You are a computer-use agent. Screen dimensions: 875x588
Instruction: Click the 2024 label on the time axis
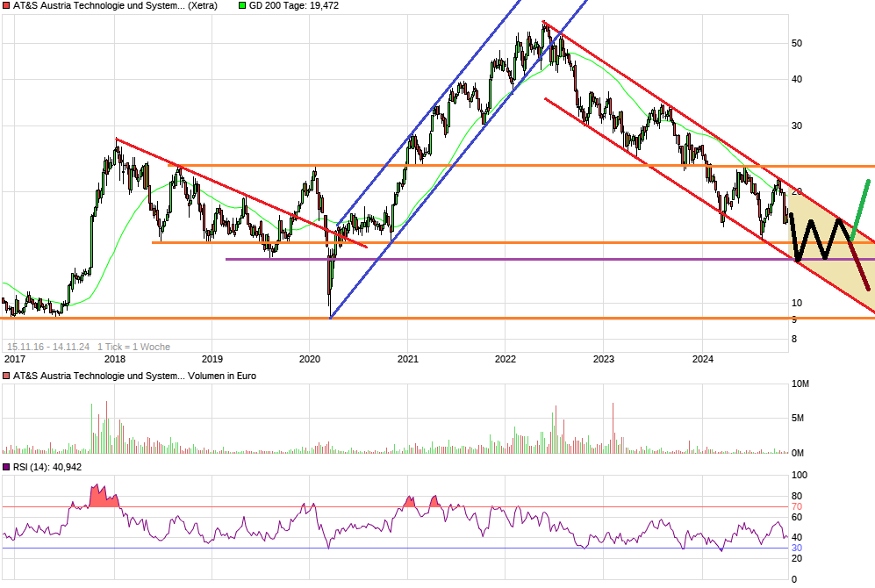click(702, 358)
